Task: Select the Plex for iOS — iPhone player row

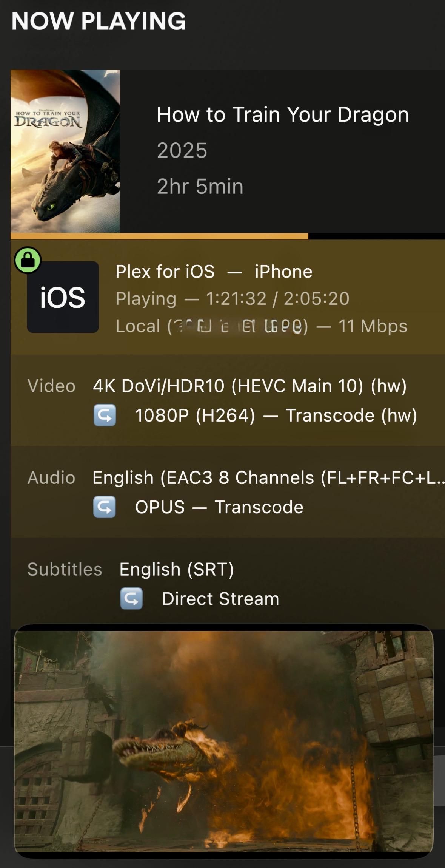Action: 214,272
